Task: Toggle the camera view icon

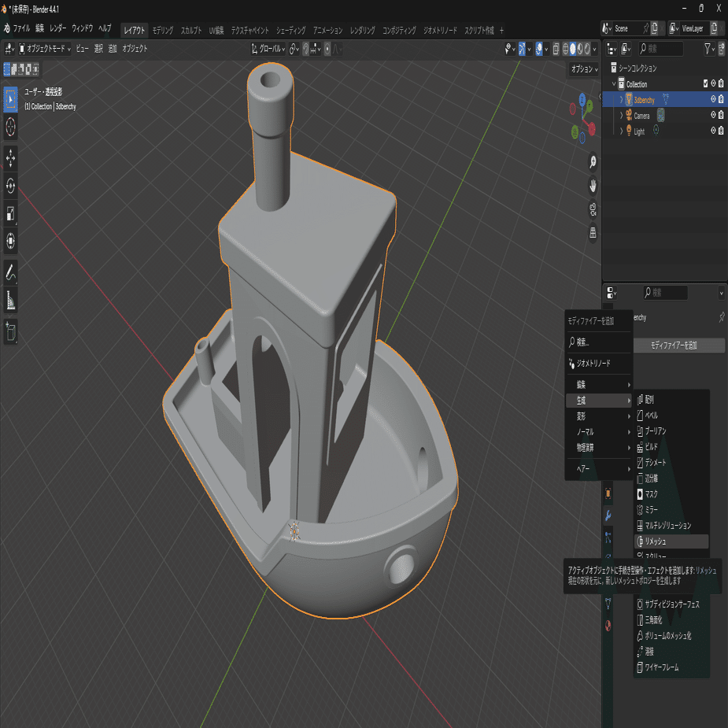Action: click(x=593, y=209)
